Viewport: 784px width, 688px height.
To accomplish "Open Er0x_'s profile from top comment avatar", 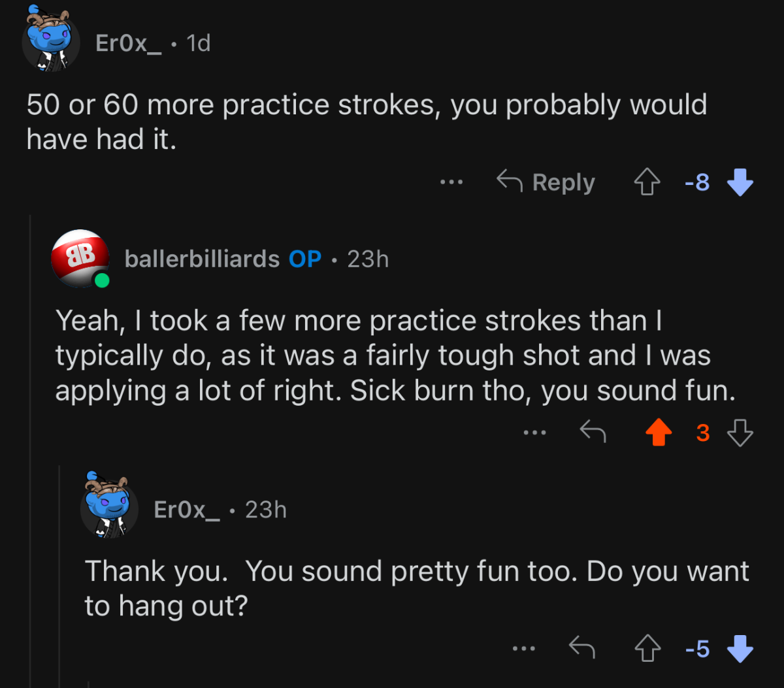I will [x=51, y=42].
